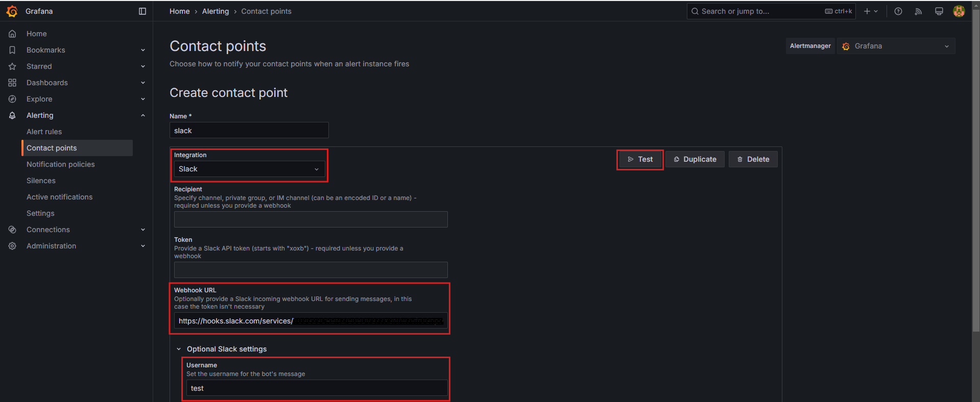Viewport: 980px width, 402px height.
Task: Open Active notifications in sidebar
Action: click(x=60, y=197)
